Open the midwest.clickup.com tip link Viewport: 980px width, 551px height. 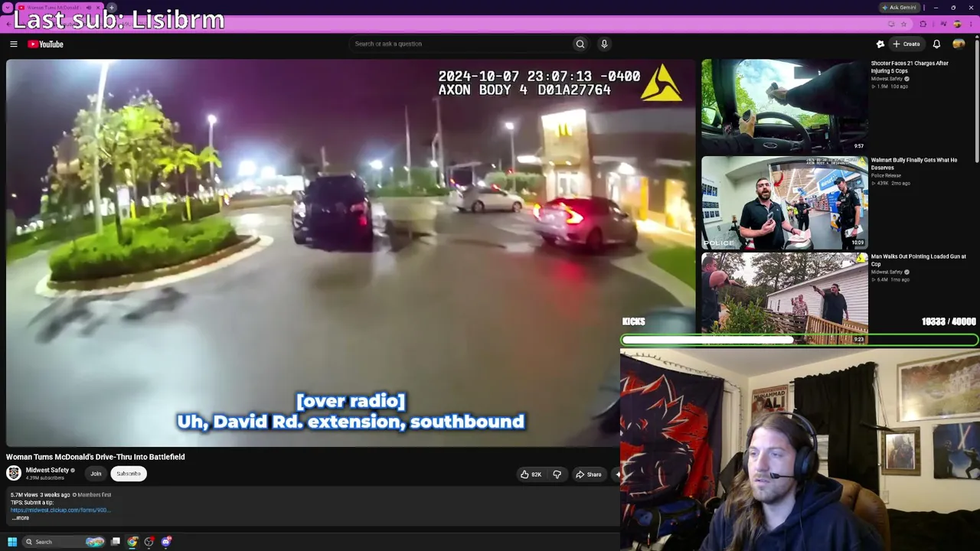pos(60,510)
